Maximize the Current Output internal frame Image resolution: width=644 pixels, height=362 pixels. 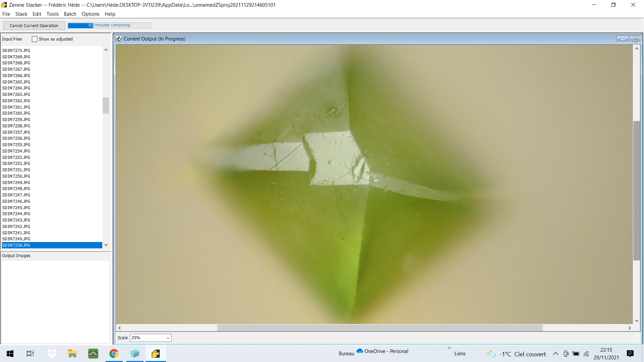tap(635, 40)
